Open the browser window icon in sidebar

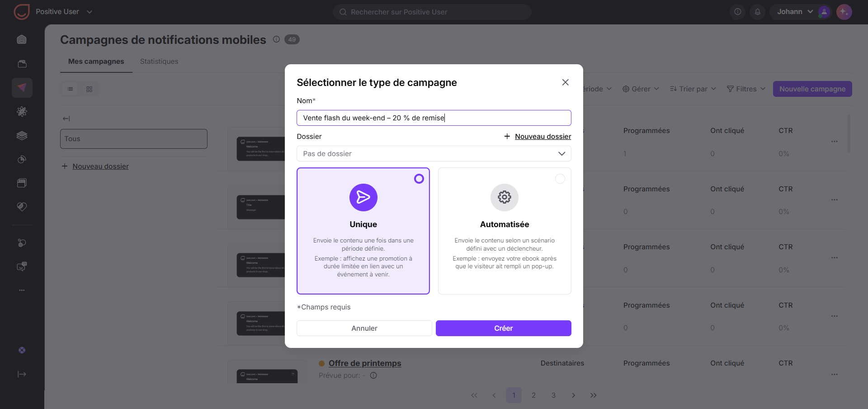pos(22,183)
